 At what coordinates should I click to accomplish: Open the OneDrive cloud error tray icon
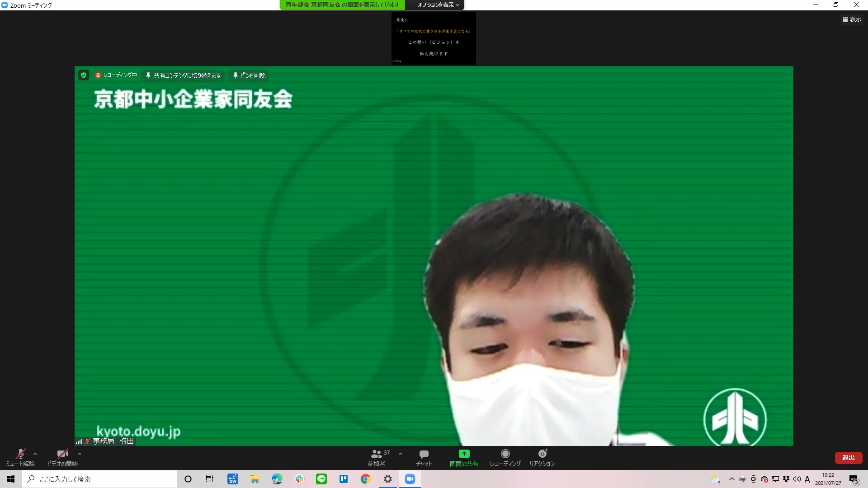coord(764,479)
